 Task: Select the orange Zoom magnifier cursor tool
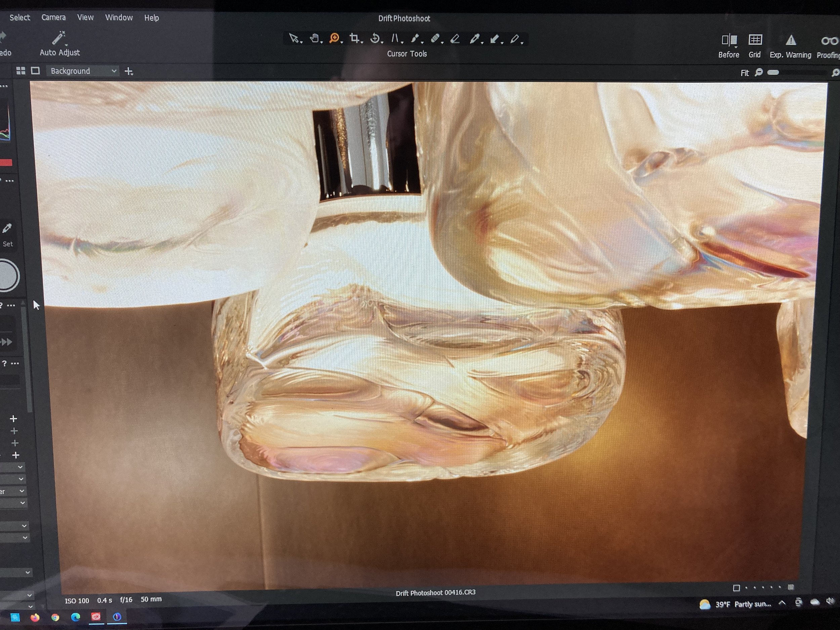(x=334, y=38)
